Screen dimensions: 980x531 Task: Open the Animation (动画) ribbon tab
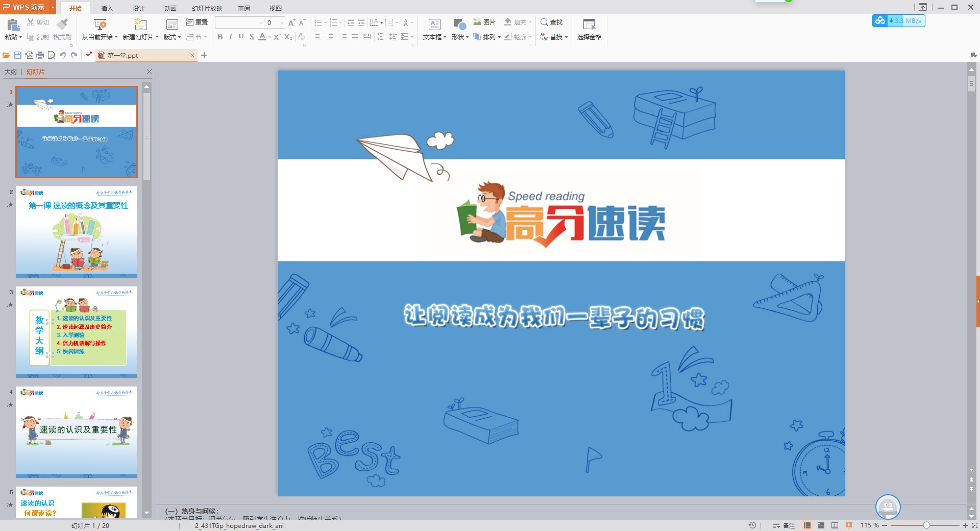click(170, 8)
